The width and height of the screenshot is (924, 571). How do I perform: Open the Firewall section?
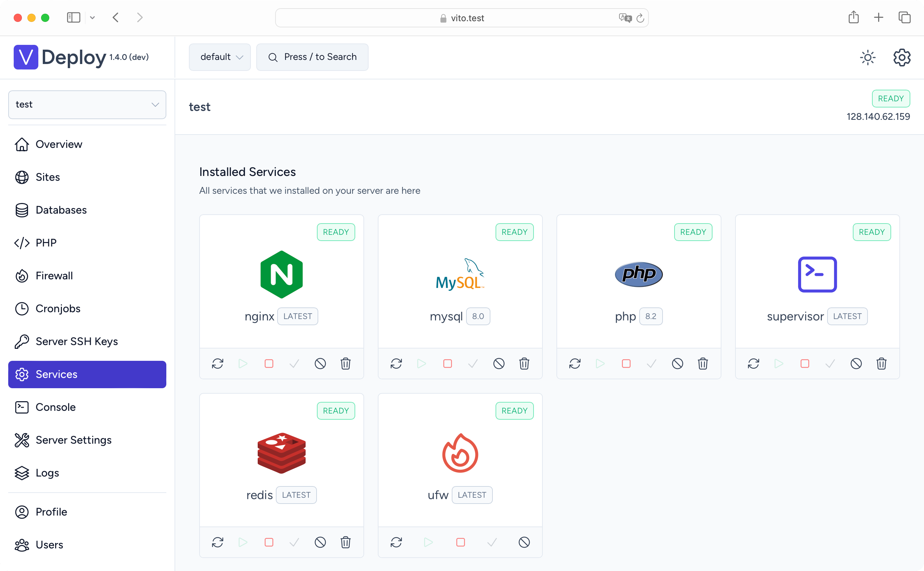click(x=54, y=275)
